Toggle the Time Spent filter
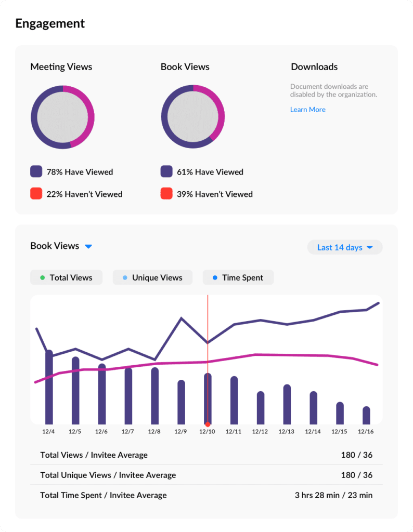413x532 pixels. pos(238,277)
